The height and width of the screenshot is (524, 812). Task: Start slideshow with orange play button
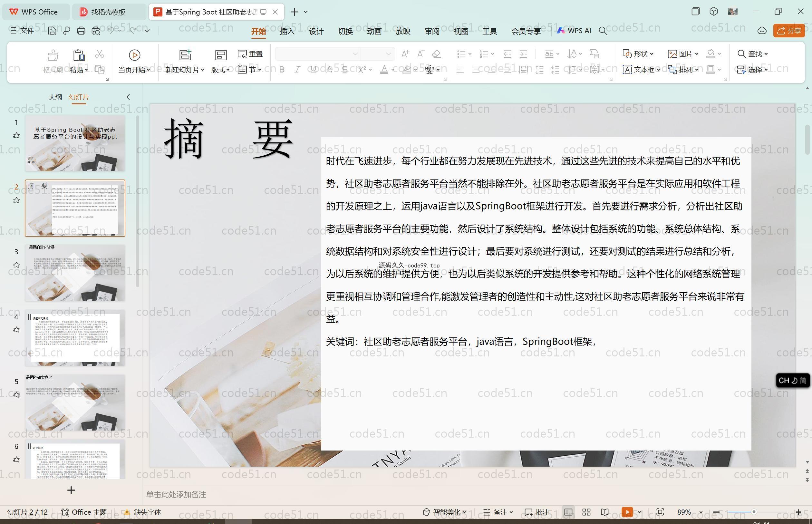(x=627, y=512)
